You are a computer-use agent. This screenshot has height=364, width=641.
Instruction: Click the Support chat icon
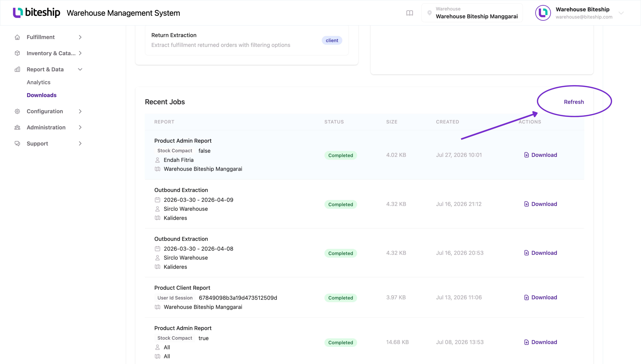[17, 144]
